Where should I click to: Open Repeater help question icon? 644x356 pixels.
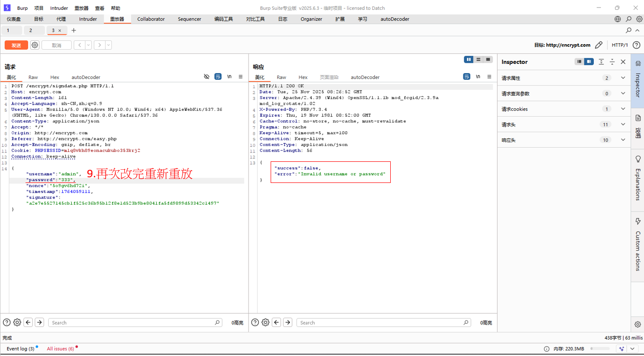636,45
